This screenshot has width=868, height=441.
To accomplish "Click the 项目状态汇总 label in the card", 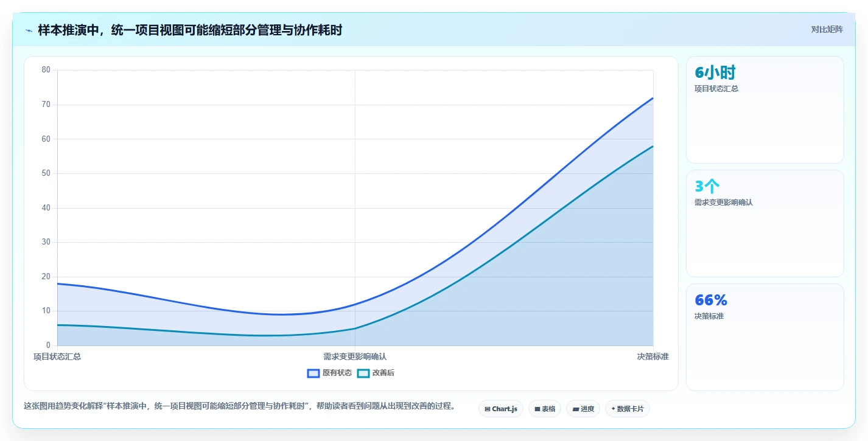I will point(716,89).
